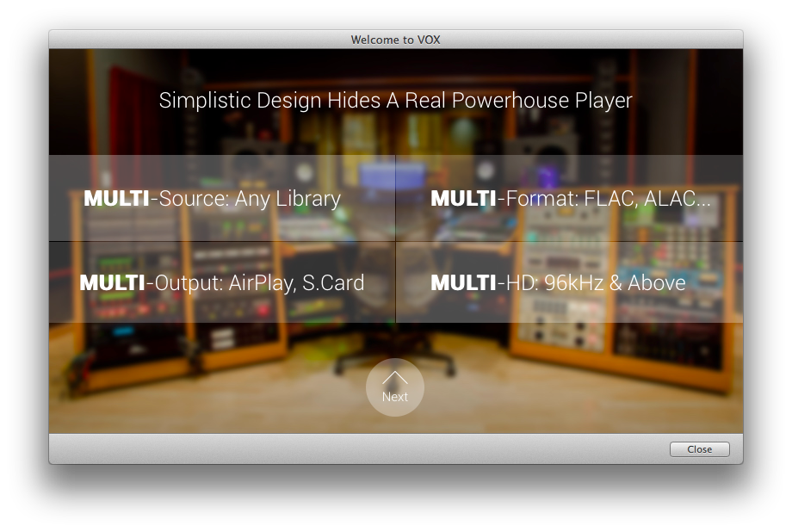This screenshot has height=532, width=792.
Task: Click the 'FLAC, ALAC...' text
Action: (x=647, y=199)
